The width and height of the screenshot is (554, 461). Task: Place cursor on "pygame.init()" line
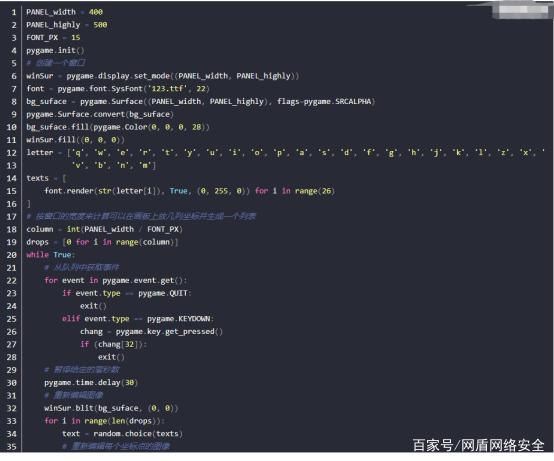pyautogui.click(x=55, y=51)
